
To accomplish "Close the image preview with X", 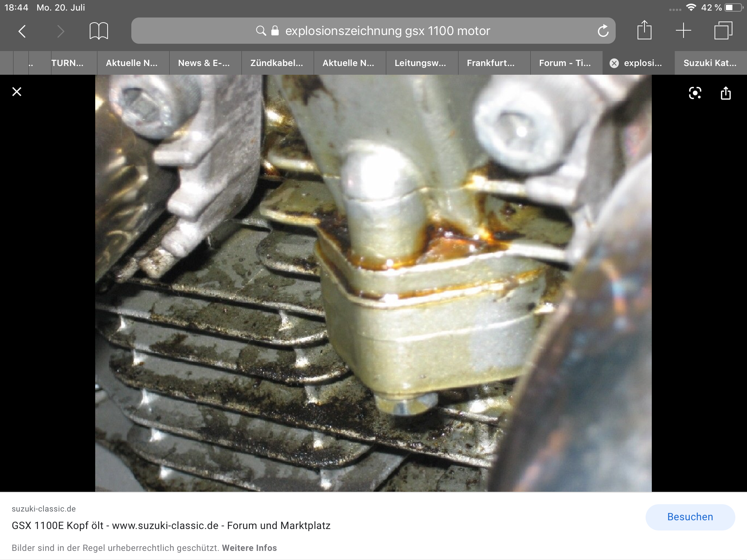I will tap(17, 92).
